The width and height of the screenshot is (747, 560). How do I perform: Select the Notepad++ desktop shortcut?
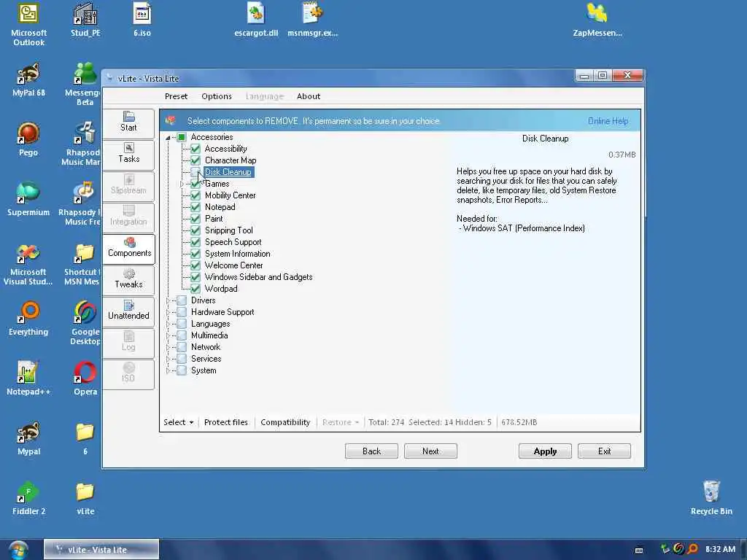pos(28,378)
